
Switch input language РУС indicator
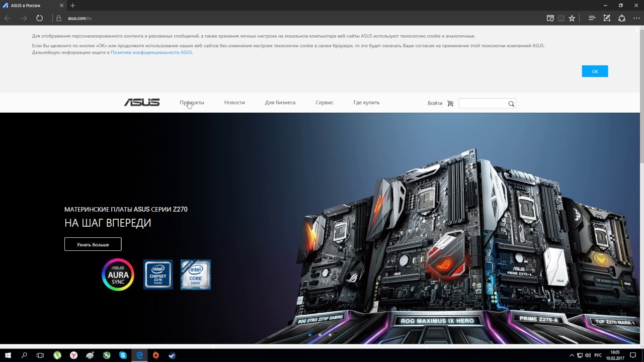(598, 355)
